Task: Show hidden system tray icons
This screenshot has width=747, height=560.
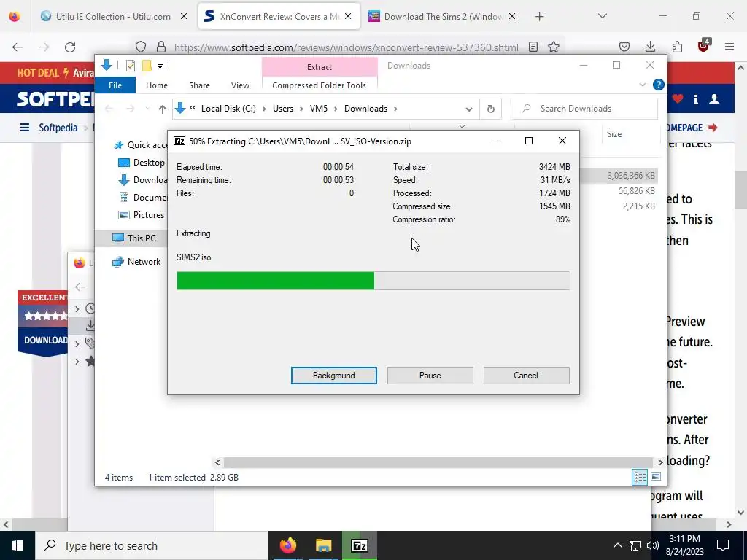Action: click(617, 545)
